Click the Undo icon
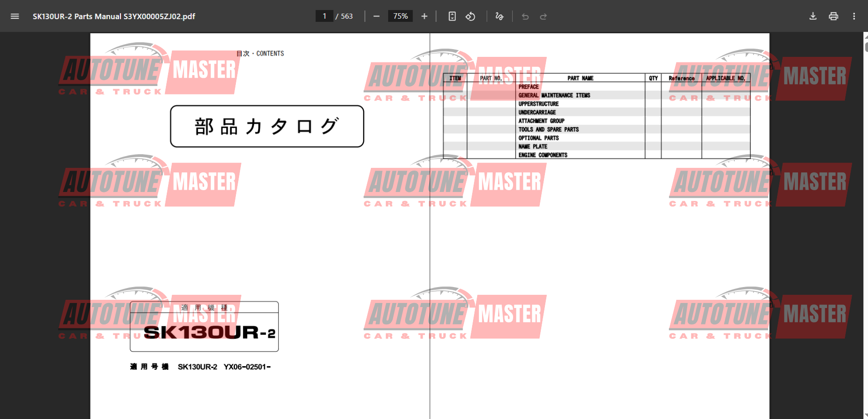The width and height of the screenshot is (868, 419). coord(525,16)
